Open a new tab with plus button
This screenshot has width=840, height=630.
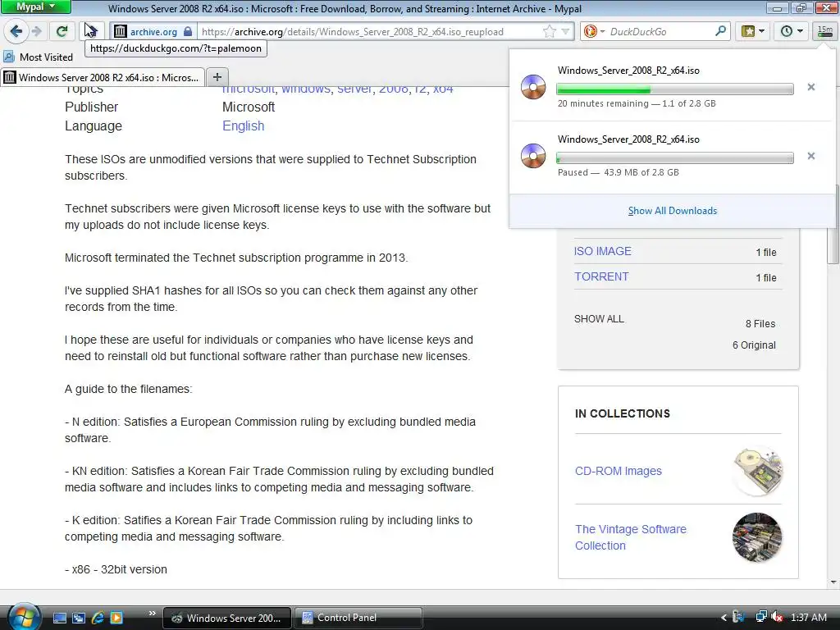[217, 77]
